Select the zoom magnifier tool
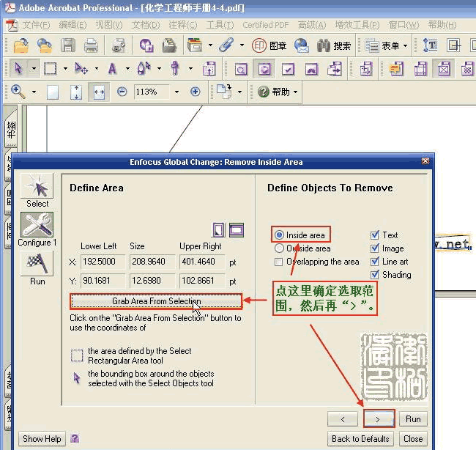476x450 pixels. tap(18, 92)
